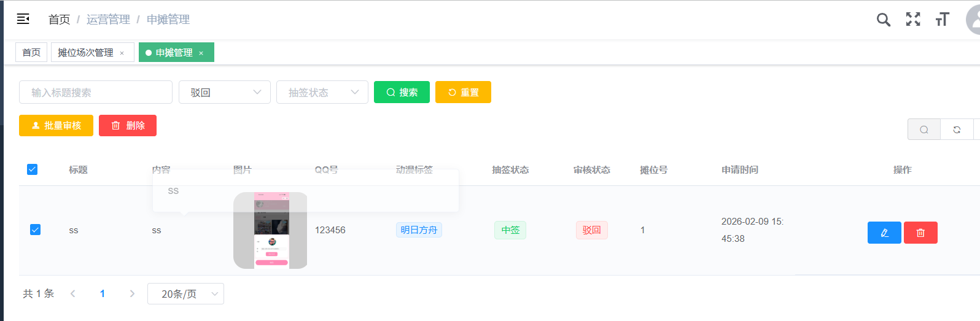The width and height of the screenshot is (980, 321).
Task: Close the 摊位场次管理 tab
Action: [x=122, y=53]
